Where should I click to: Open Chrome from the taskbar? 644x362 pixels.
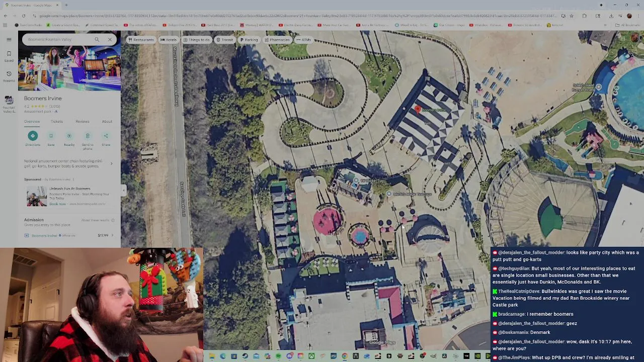click(x=345, y=356)
